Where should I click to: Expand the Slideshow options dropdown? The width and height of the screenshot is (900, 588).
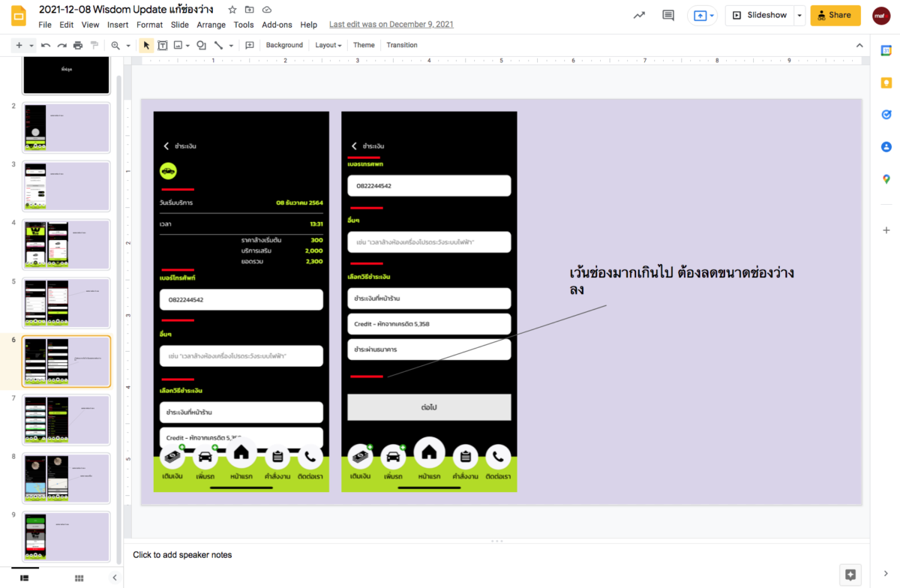point(799,15)
